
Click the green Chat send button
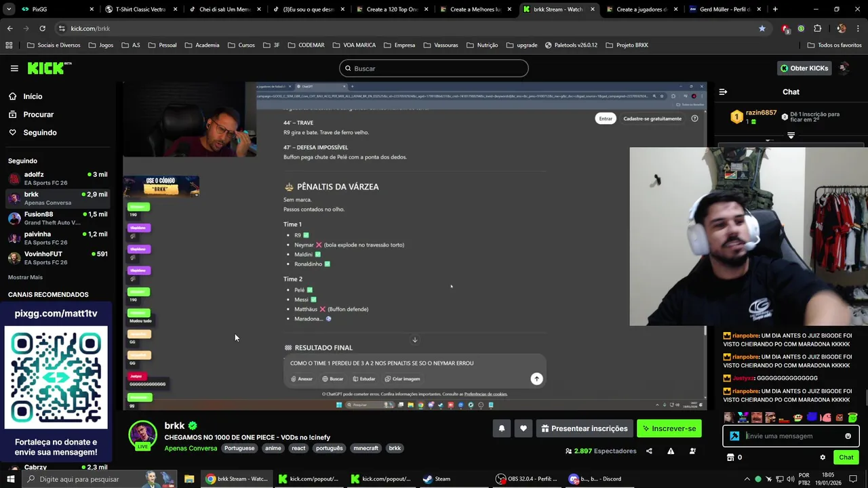[x=846, y=457]
